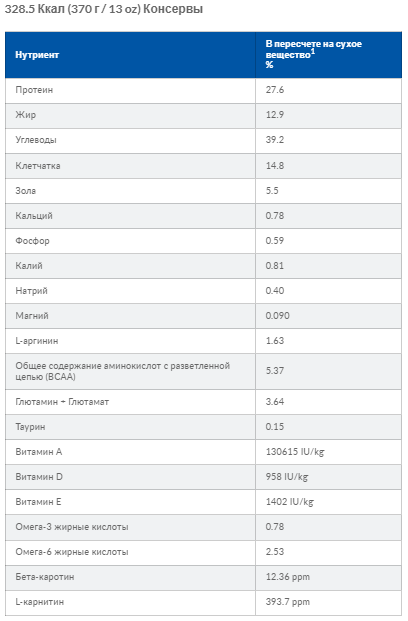Click the Фосфор value 0.59
Viewport: 408px width, 621px height.
(x=275, y=240)
